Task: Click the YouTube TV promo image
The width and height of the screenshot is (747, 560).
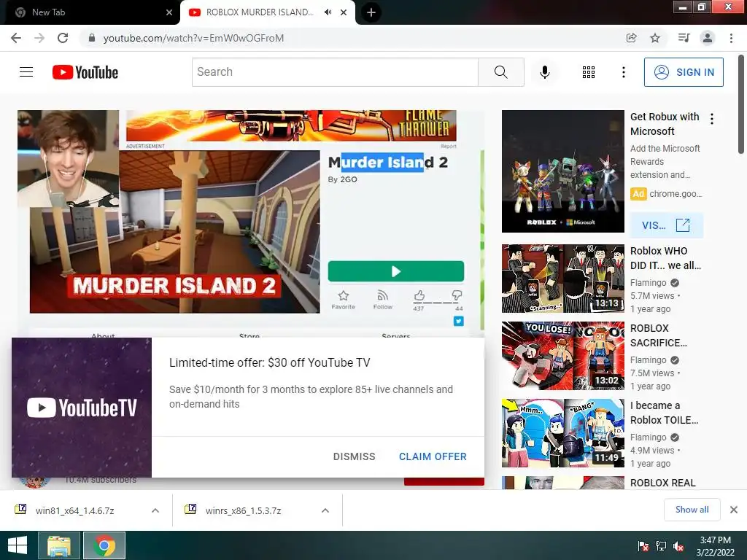Action: tap(82, 408)
